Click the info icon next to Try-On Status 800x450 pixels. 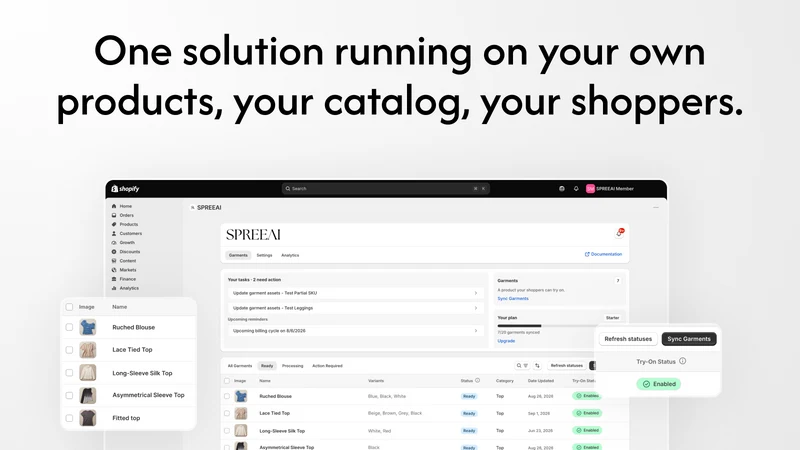683,361
